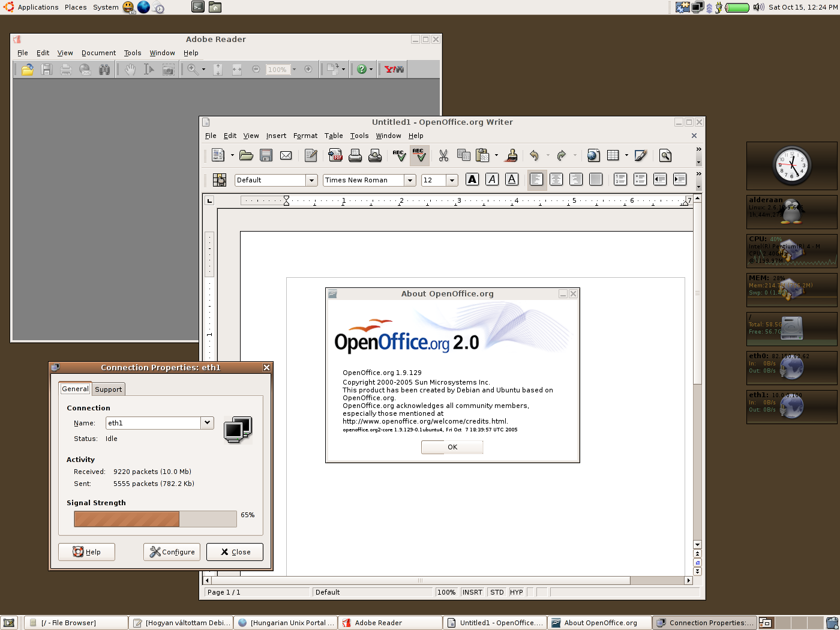
Task: Click the Signal Strength progress bar
Action: tap(155, 519)
